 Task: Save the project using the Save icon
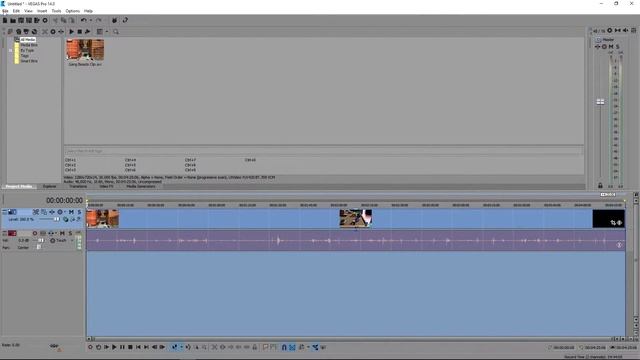tap(21, 20)
